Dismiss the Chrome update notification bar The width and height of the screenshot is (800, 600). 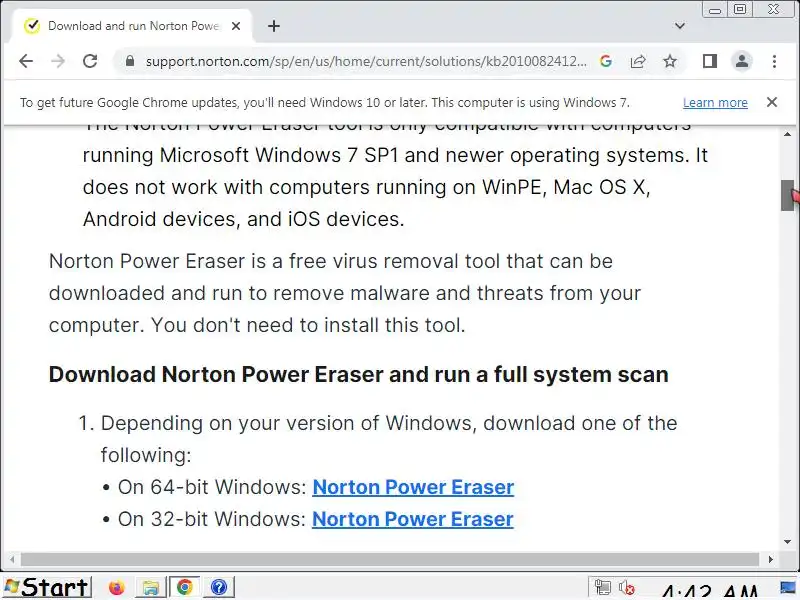[x=772, y=102]
